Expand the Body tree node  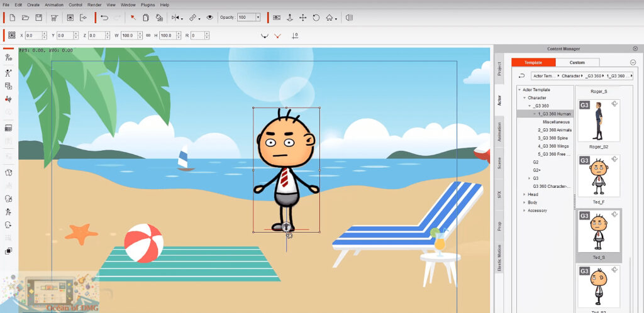pyautogui.click(x=525, y=202)
